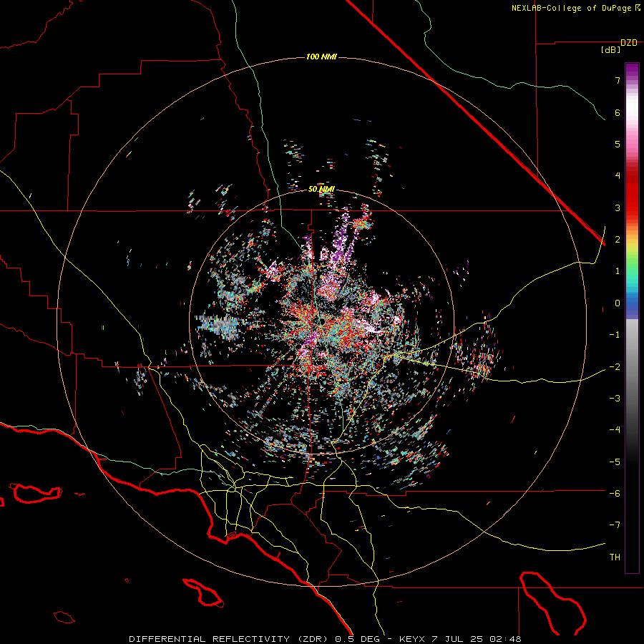Click the 6 value on the color scale
Image resolution: width=644 pixels, height=644 pixels.
[x=618, y=112]
